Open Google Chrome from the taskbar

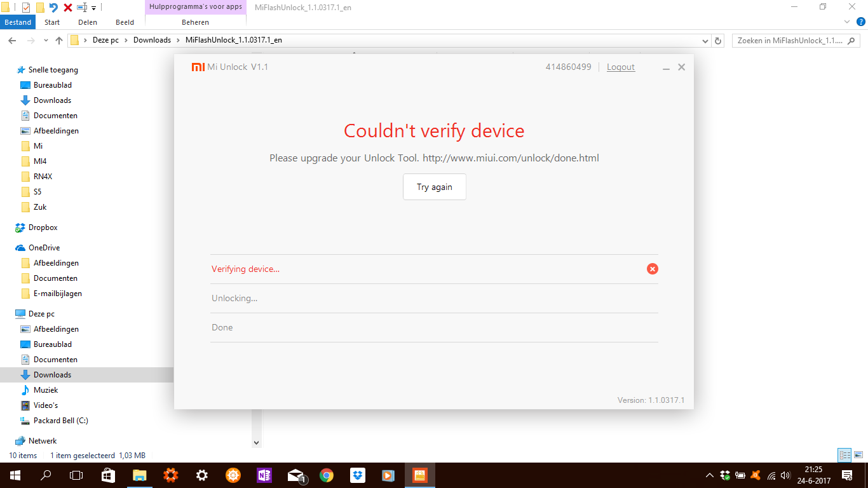326,475
